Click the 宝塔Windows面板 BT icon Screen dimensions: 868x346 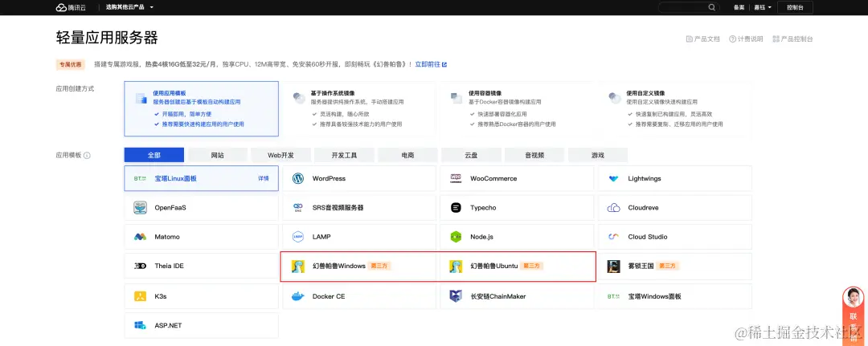click(613, 296)
